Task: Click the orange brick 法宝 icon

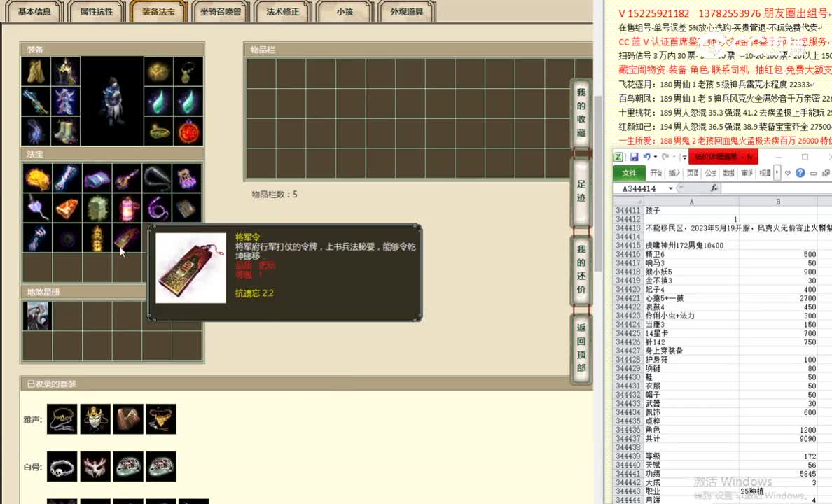Action: 67,208
